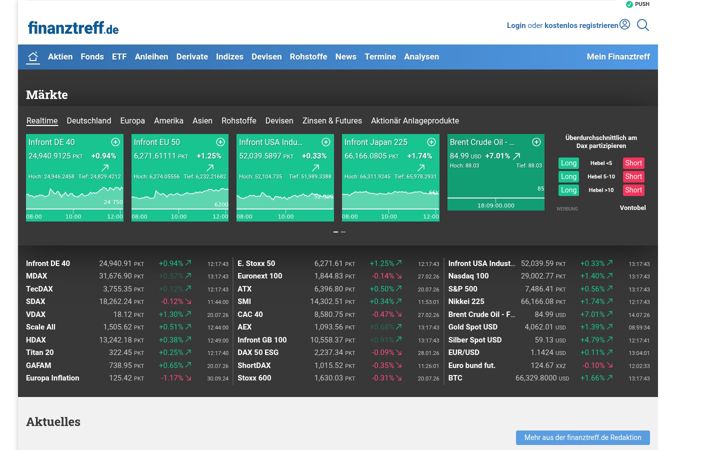
Task: Add Infront Japan 225 card via plus icon
Action: [x=431, y=142]
